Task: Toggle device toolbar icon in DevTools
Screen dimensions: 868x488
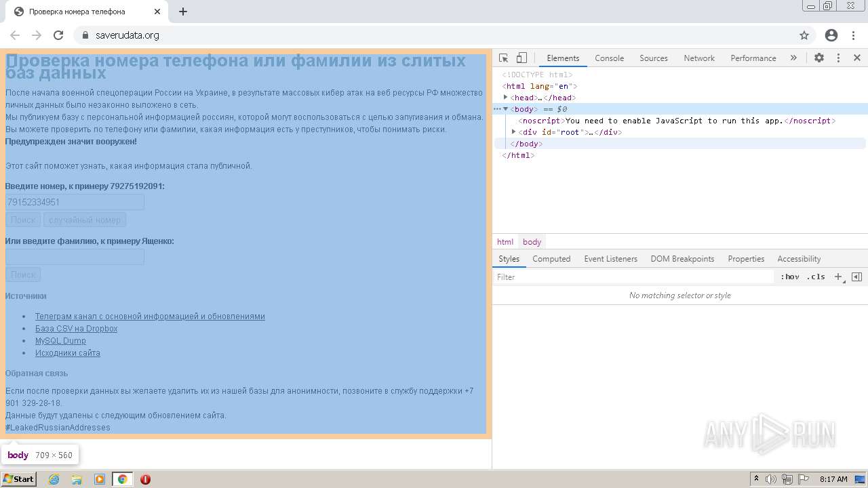Action: [521, 58]
